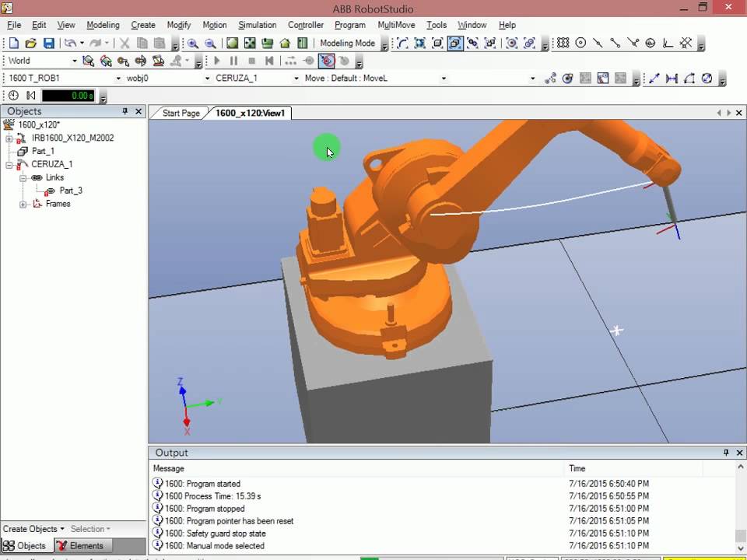Select the target selection level icon
This screenshot has width=747, height=560.
tap(512, 44)
